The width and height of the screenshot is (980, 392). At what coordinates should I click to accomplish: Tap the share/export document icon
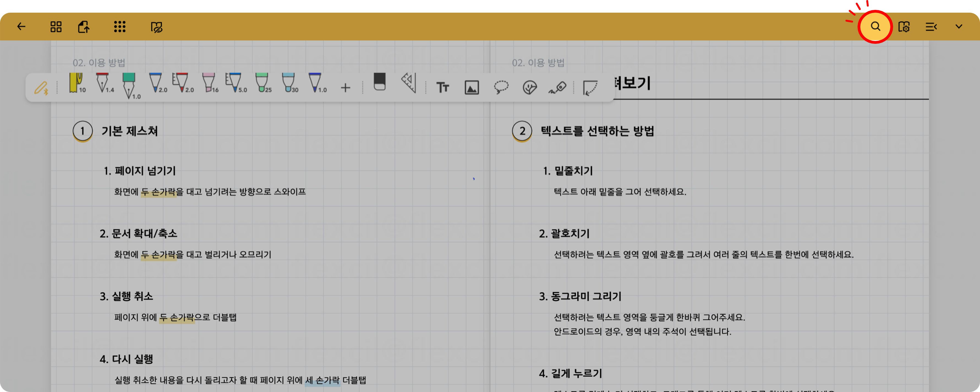[84, 27]
